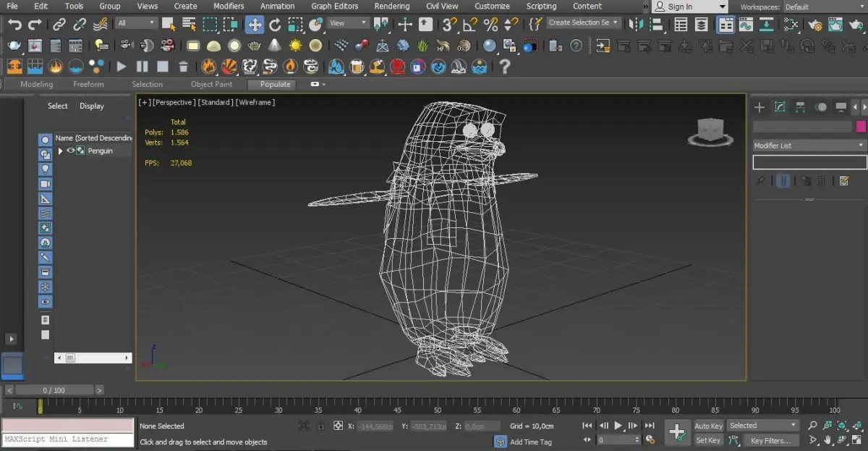This screenshot has height=451, width=868.
Task: Open the Select by Name list icon
Action: [189, 24]
